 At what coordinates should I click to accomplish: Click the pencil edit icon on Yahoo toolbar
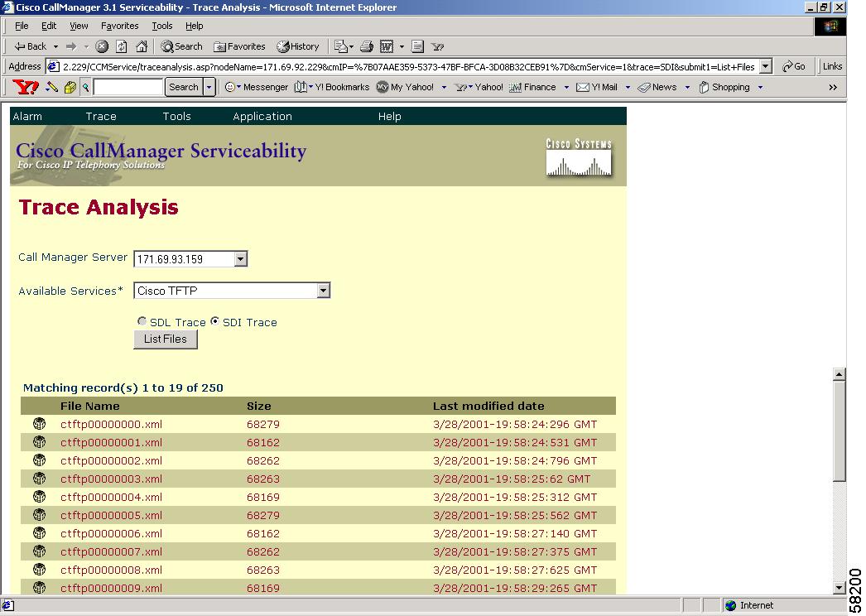[52, 87]
